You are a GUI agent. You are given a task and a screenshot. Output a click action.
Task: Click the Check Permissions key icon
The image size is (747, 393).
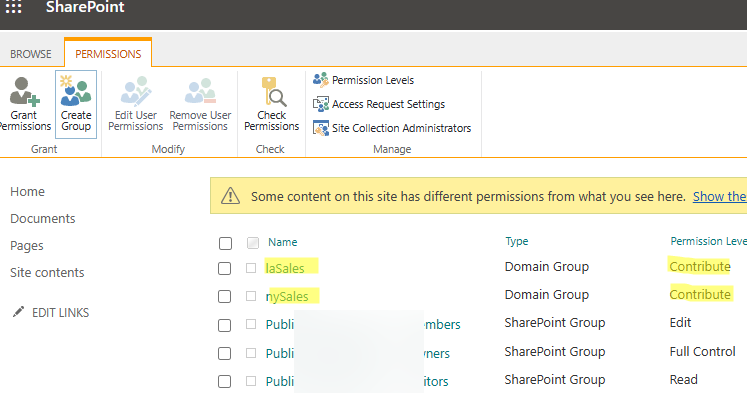pyautogui.click(x=273, y=91)
